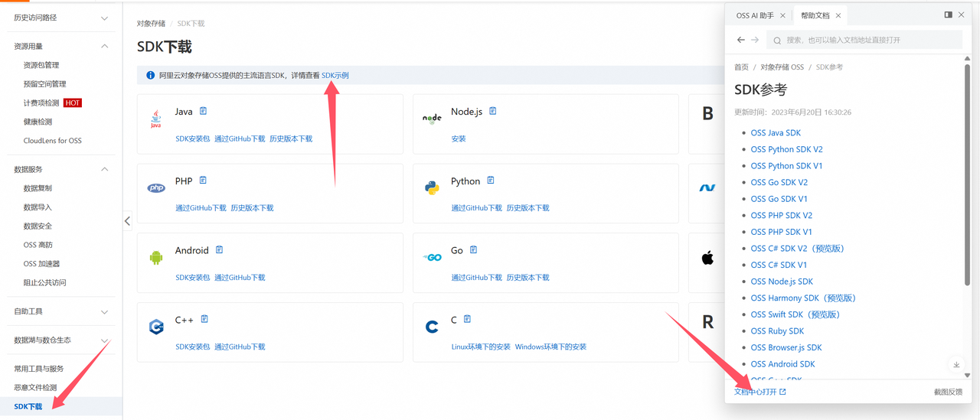Screen dimensions: 980x420
Task: Click the Android robot logo icon
Action: (156, 258)
